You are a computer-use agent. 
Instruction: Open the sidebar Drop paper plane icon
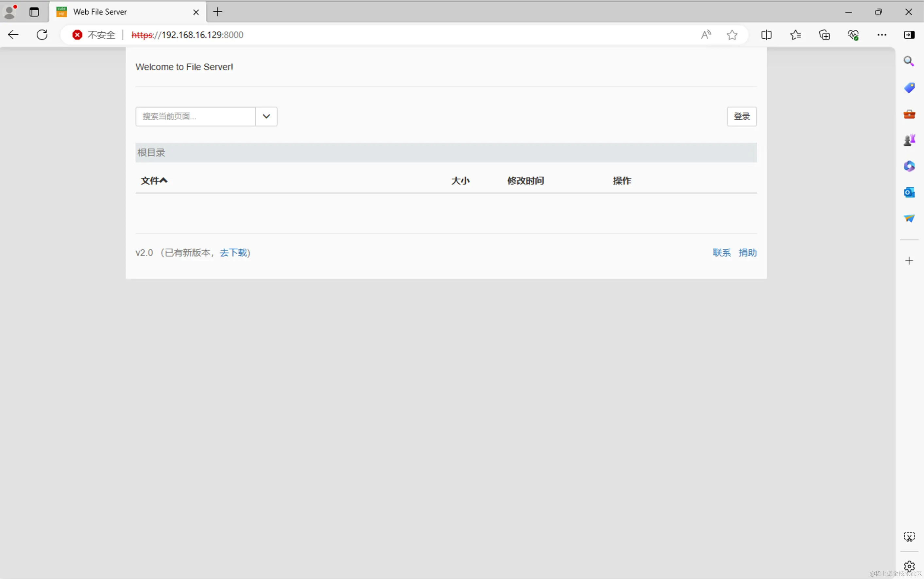click(909, 218)
